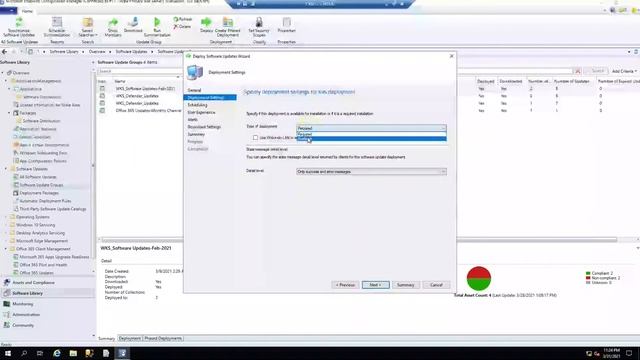
Task: Click Synchronize Software Updates ribbon icon
Action: tap(19, 27)
